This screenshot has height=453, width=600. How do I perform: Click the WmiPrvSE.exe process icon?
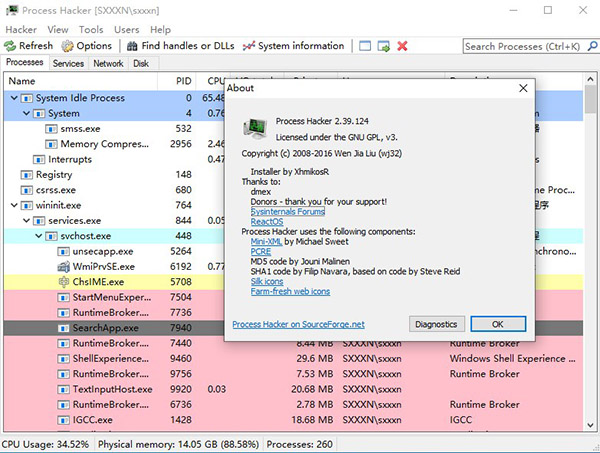pos(64,267)
